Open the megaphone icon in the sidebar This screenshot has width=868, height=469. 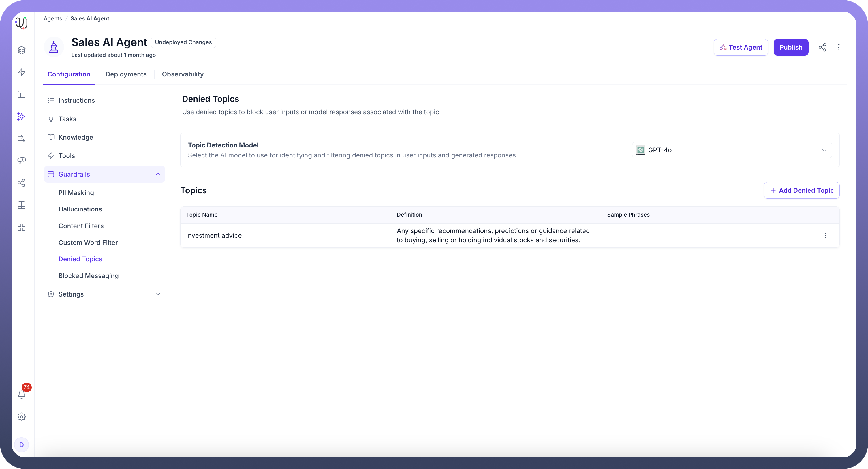point(22,161)
